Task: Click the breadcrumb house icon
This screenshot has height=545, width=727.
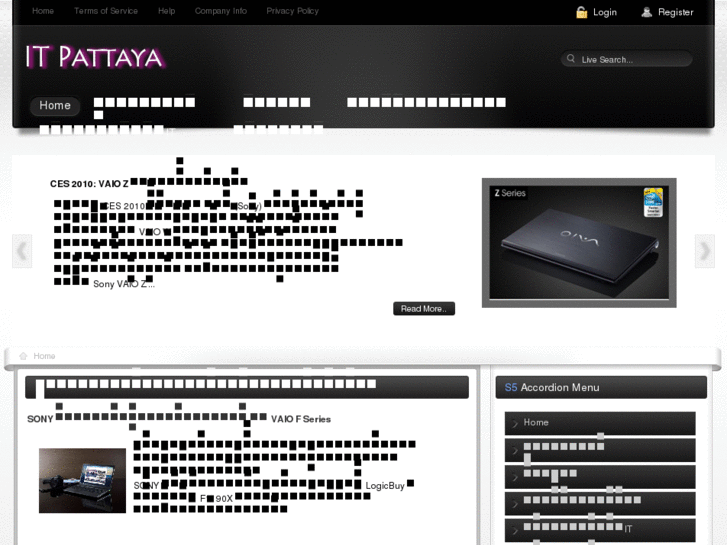Action: 23,356
